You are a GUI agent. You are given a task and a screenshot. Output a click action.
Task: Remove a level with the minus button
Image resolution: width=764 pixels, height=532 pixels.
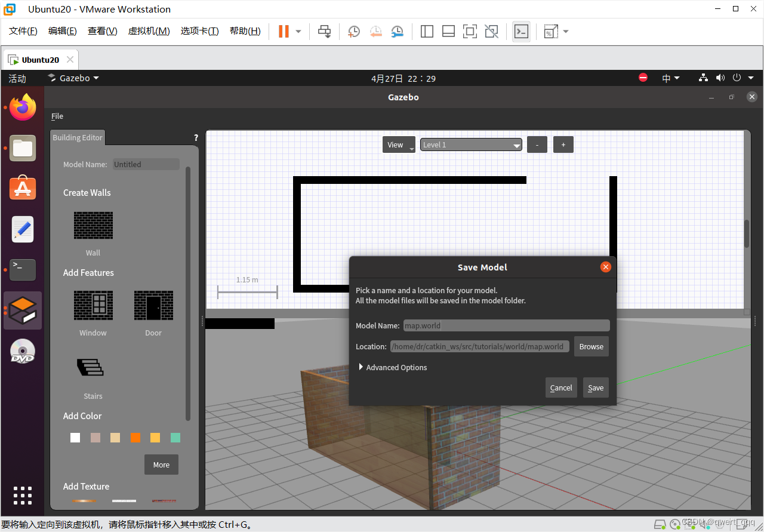(537, 144)
